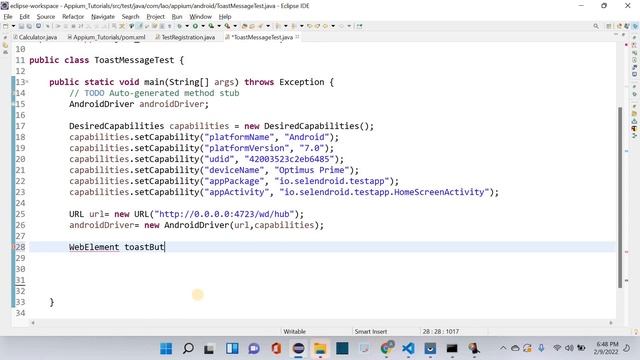The image size is (640, 360).
Task: Click the New file toolbar icon
Action: (5, 26)
